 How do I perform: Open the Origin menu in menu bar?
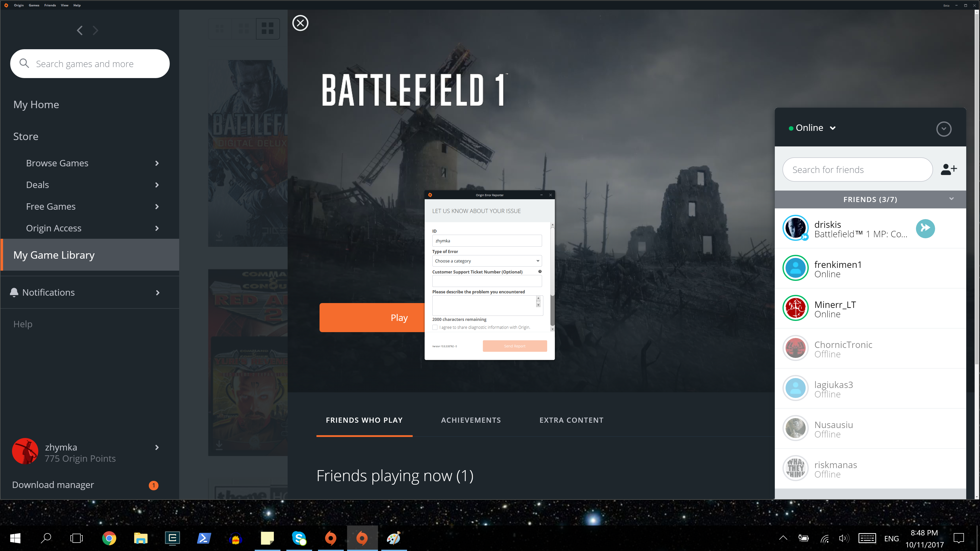click(19, 5)
